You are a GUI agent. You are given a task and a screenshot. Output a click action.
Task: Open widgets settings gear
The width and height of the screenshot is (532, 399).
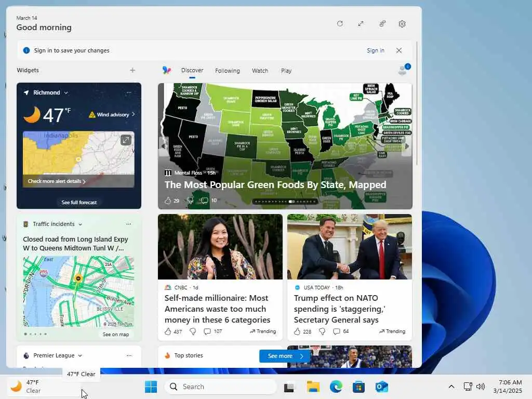402,24
